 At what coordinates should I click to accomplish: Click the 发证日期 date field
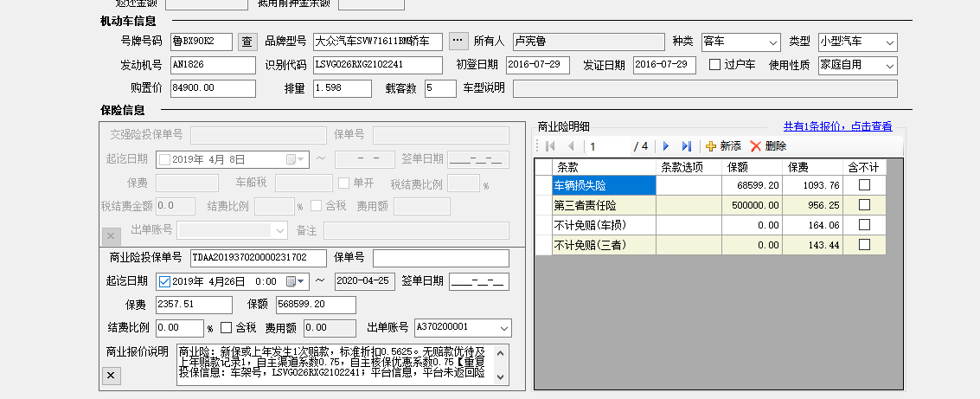coord(664,65)
